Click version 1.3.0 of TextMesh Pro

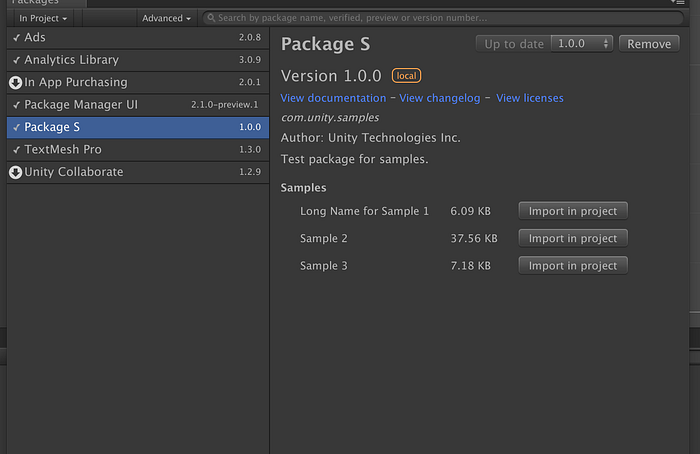(x=250, y=150)
